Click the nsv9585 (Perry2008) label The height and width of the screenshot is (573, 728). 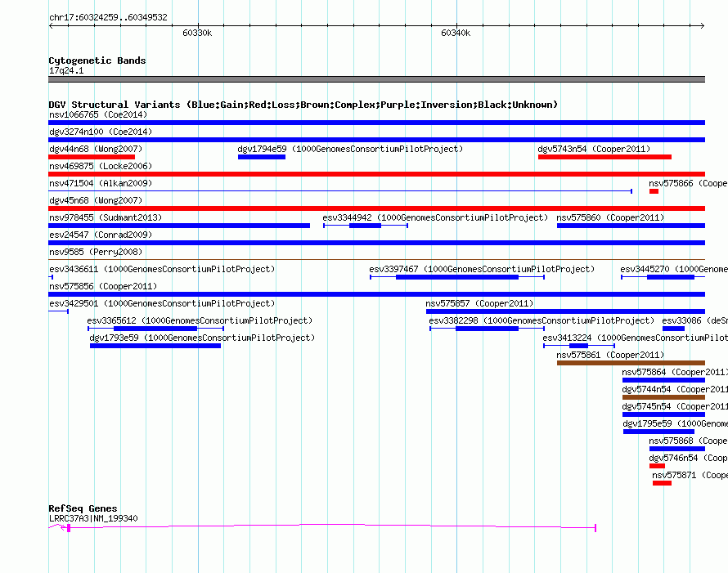tap(96, 252)
